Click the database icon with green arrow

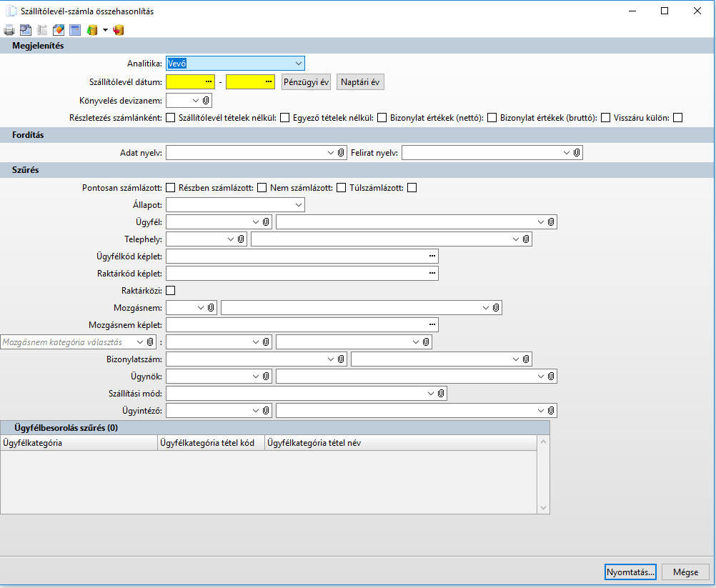point(91,30)
